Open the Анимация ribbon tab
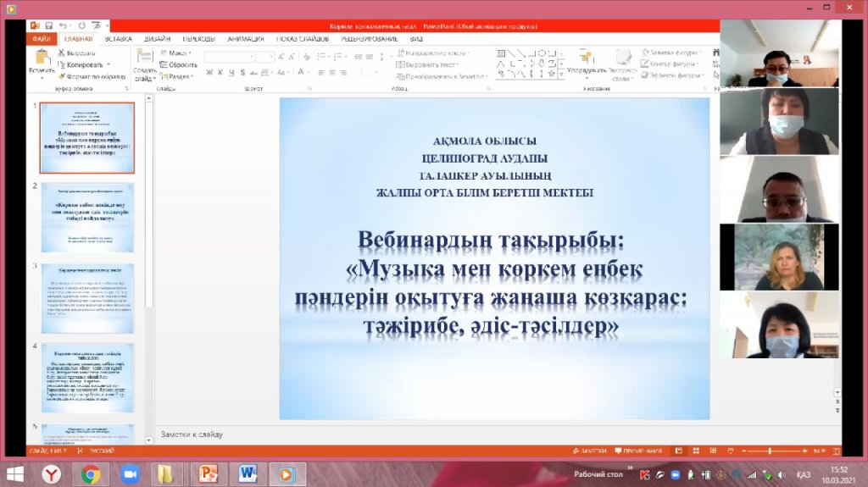The image size is (868, 487). [x=245, y=39]
